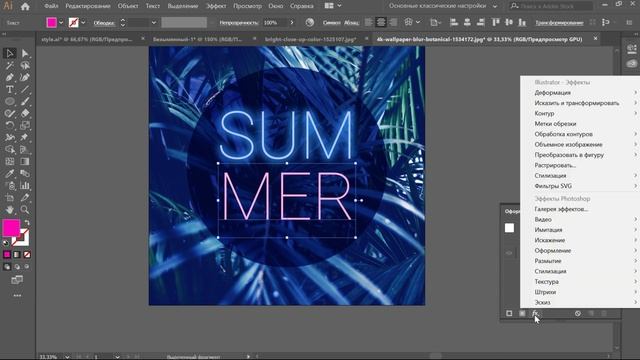Select the Shape Builder tool
Image resolution: width=640 pixels, height=360 pixels.
click(9, 149)
